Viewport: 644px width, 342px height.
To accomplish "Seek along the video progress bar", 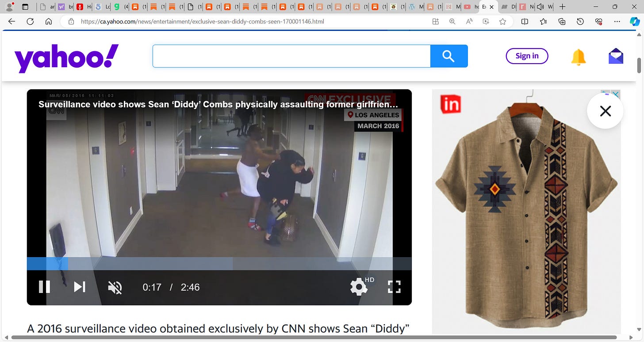I will pyautogui.click(x=219, y=264).
